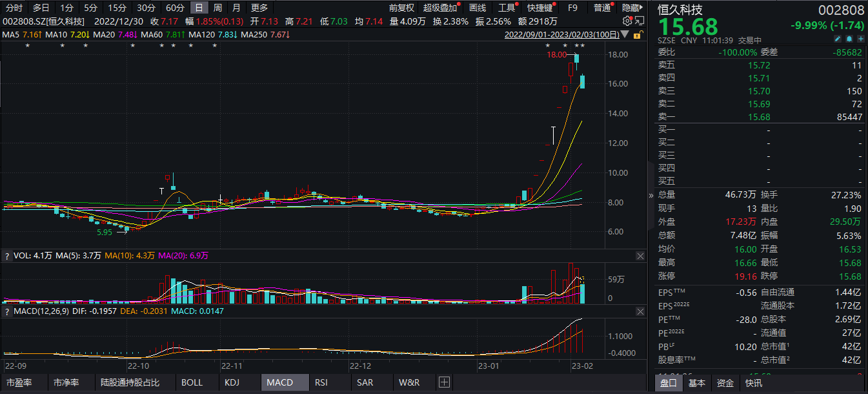Click the bell price alert icon
This screenshot has height=394, width=868.
point(849,39)
